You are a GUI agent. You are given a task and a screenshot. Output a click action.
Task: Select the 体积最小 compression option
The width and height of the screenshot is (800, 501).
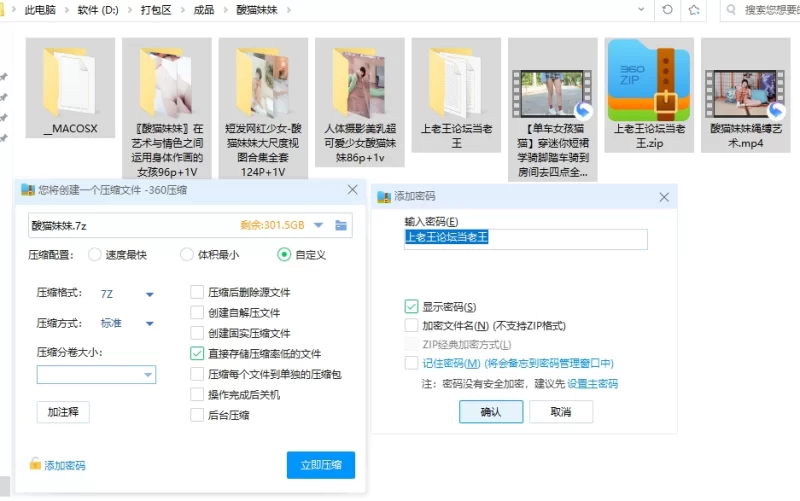click(x=187, y=255)
